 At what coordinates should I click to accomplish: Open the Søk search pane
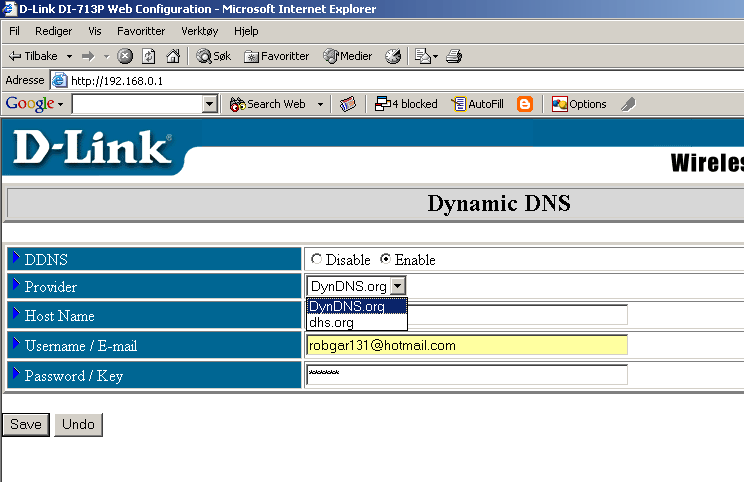coord(214,56)
